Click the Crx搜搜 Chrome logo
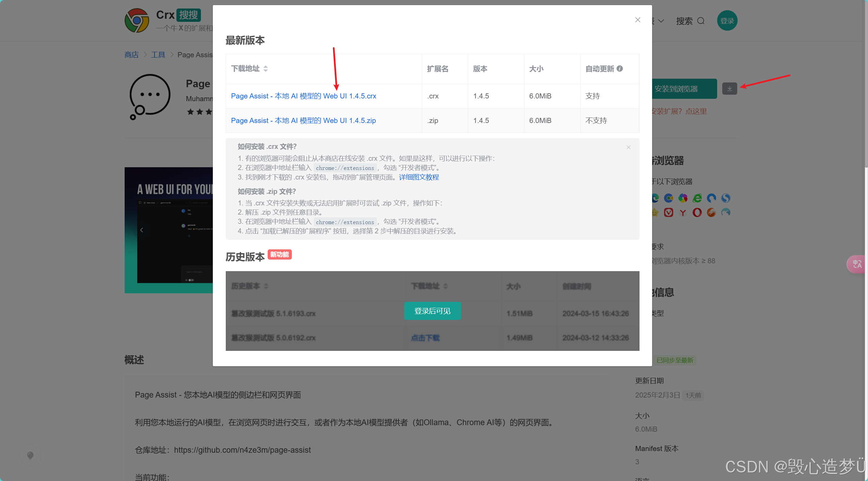 [x=137, y=21]
